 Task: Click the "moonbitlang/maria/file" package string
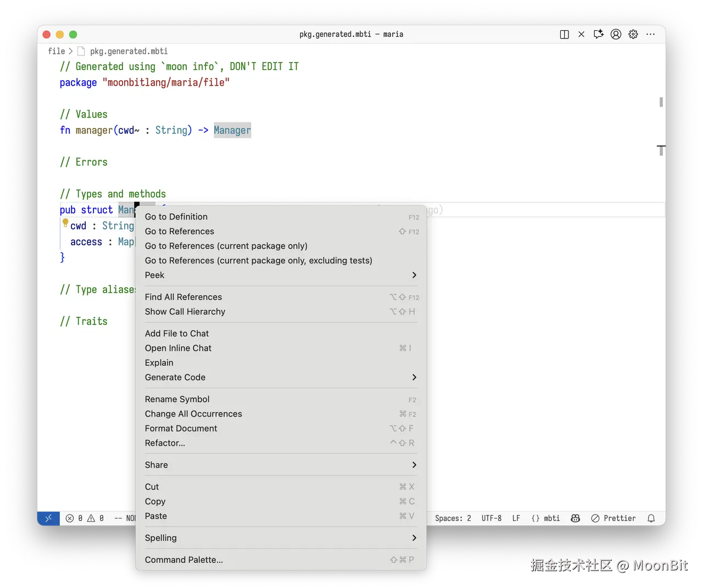(166, 82)
